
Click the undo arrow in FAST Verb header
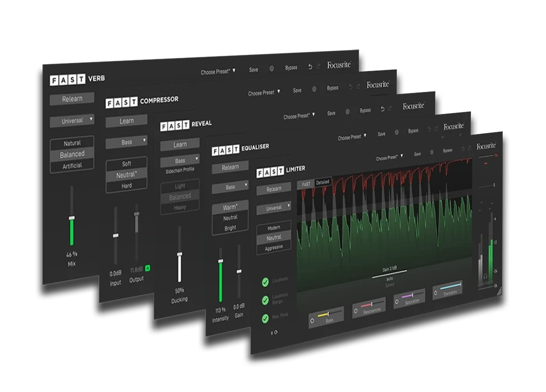tap(310, 66)
